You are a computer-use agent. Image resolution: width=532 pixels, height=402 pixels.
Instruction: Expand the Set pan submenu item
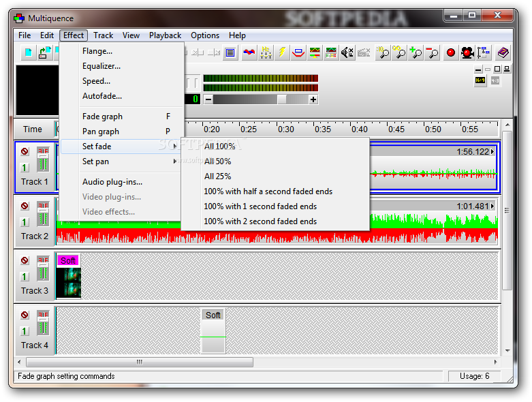(121, 161)
